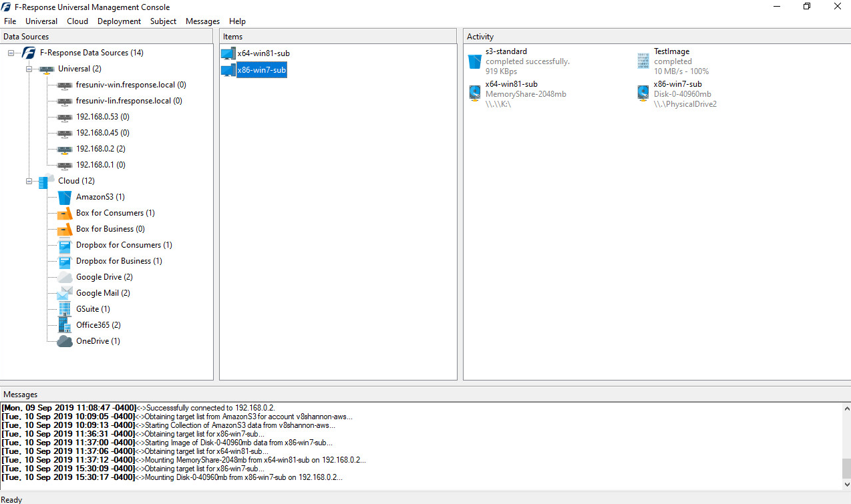851x504 pixels.
Task: Collapse the Universal tree node
Action: 29,69
